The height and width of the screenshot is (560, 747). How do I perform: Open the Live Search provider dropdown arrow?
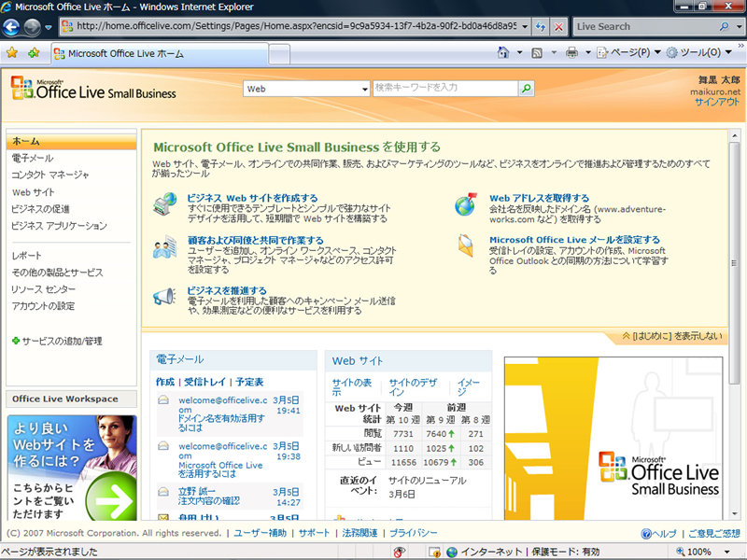tap(739, 27)
